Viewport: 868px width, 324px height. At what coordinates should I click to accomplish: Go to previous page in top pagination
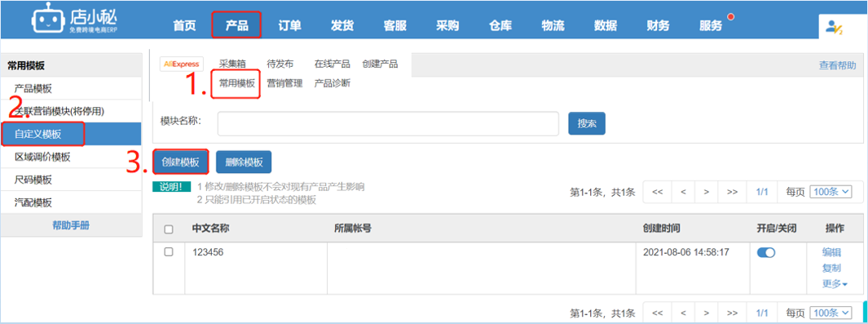683,192
